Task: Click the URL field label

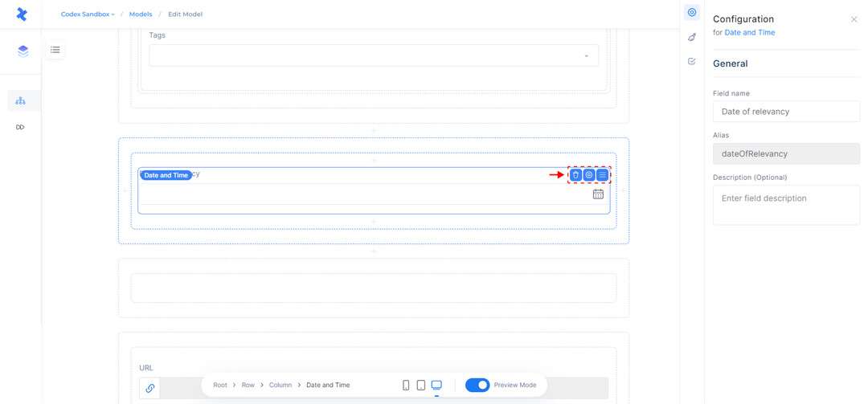Action: point(146,368)
